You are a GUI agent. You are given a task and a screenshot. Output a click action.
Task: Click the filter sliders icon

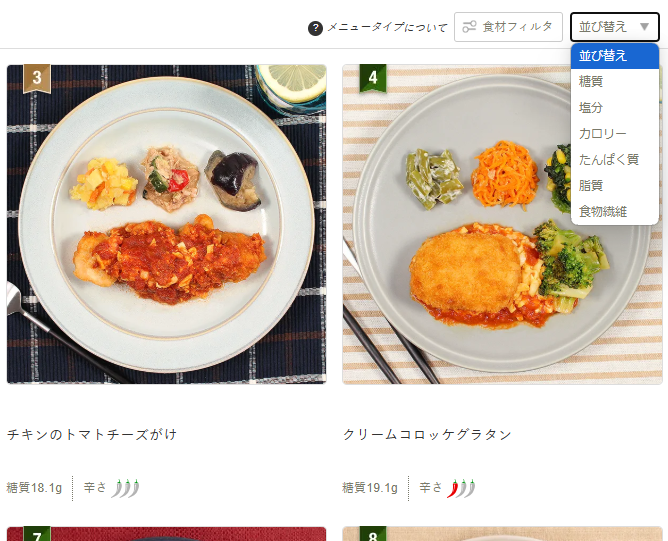tap(469, 27)
